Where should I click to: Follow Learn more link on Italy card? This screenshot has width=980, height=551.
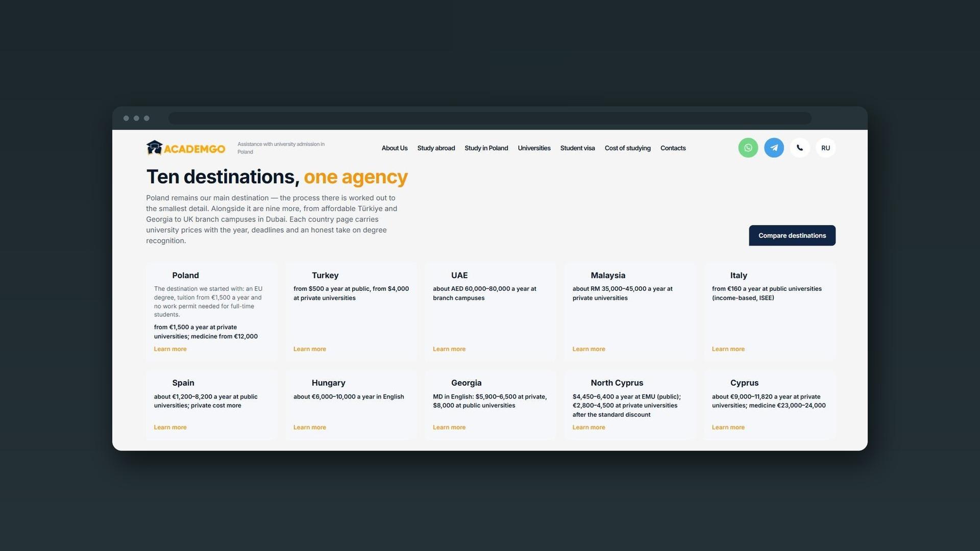728,349
